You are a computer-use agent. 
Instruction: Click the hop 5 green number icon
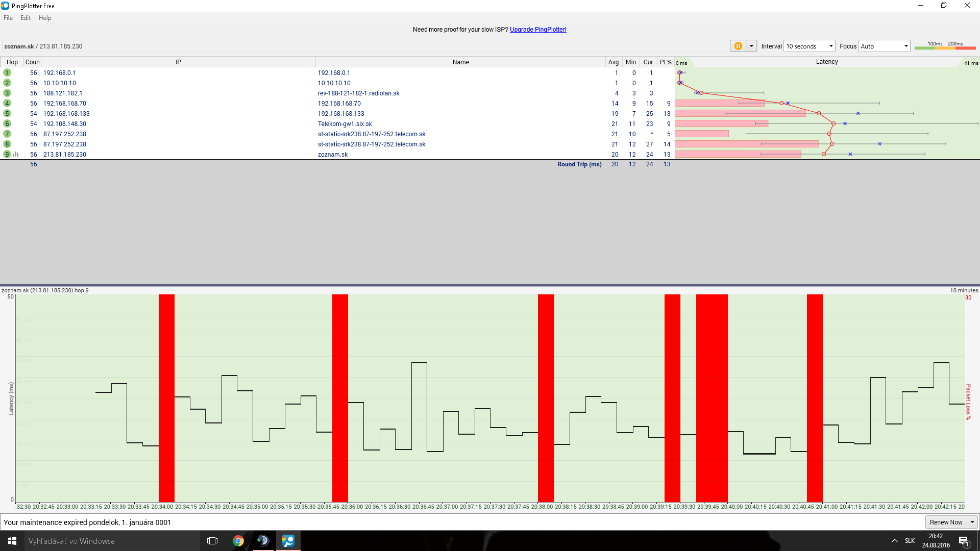(x=7, y=114)
